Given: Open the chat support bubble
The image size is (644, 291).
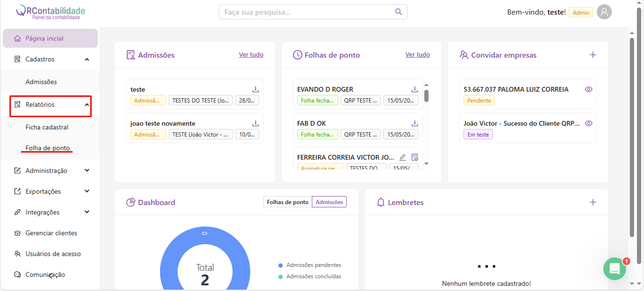Looking at the screenshot, I should pos(614,269).
